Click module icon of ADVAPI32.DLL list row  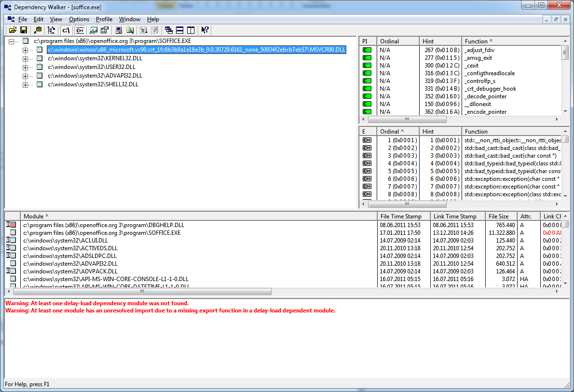point(13,263)
